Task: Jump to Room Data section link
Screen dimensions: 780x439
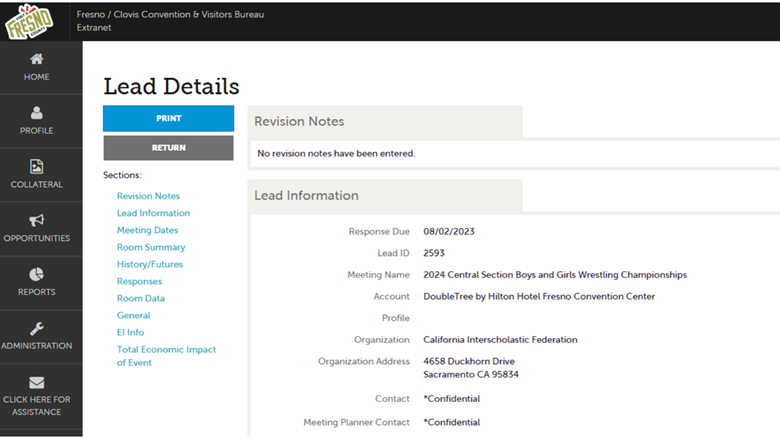Action: [x=141, y=298]
